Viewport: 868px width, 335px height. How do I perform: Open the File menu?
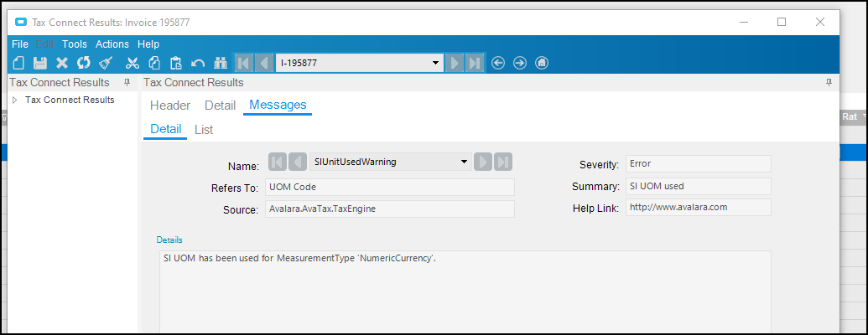[x=20, y=44]
